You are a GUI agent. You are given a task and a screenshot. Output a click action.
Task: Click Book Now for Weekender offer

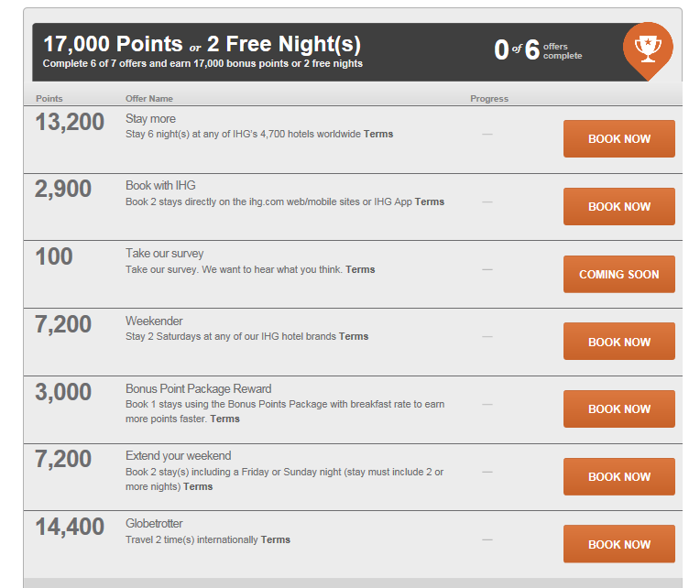point(618,342)
